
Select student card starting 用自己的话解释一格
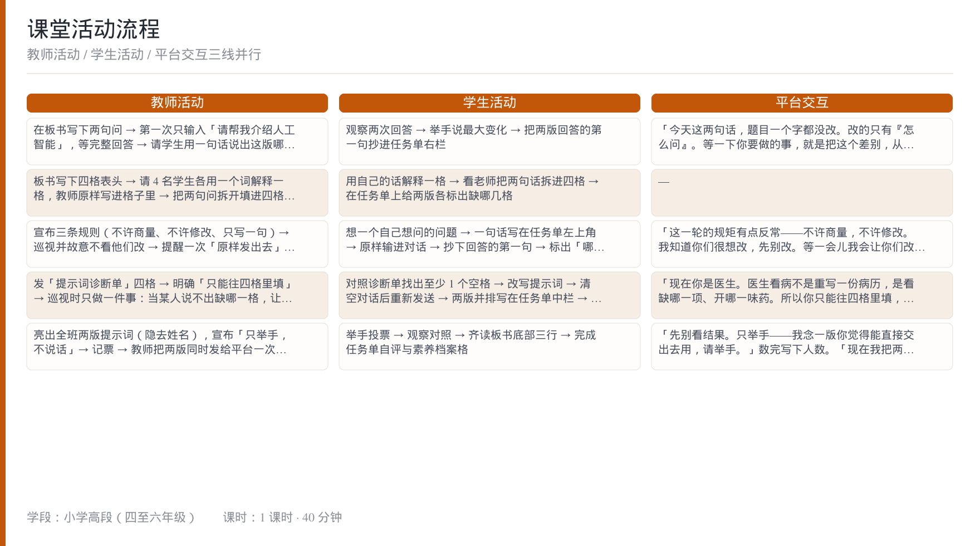click(x=489, y=193)
